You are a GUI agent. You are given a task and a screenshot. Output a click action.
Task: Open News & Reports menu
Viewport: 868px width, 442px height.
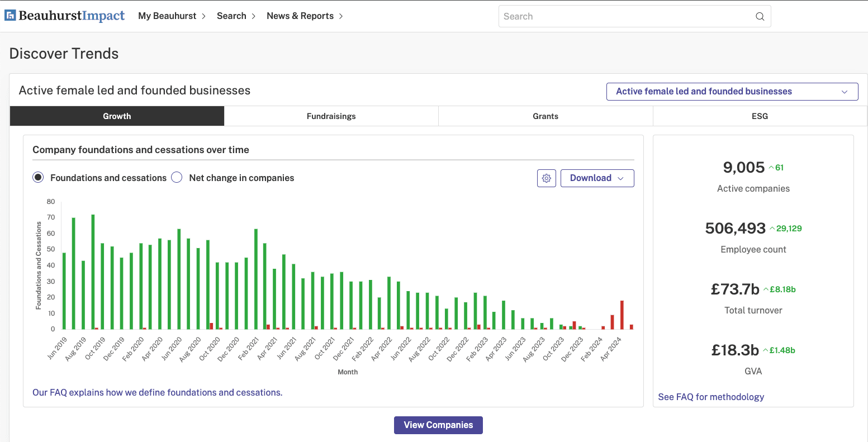tap(305, 16)
